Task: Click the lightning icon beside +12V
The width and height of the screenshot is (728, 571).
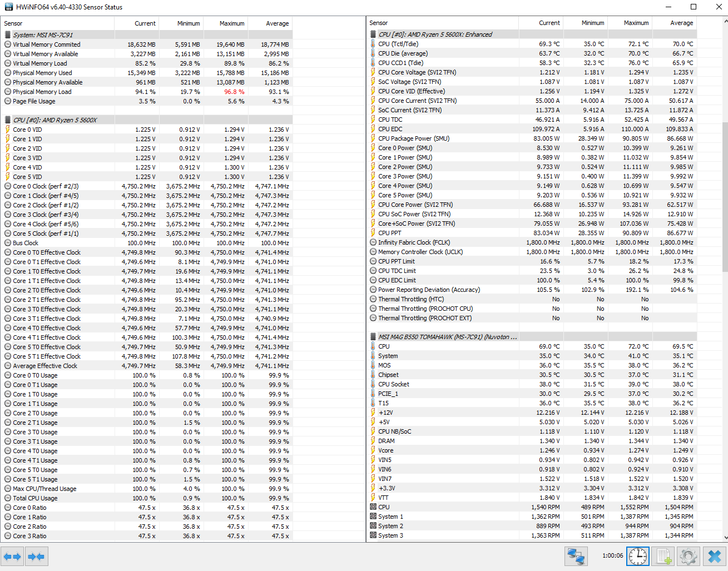Action: click(x=373, y=413)
